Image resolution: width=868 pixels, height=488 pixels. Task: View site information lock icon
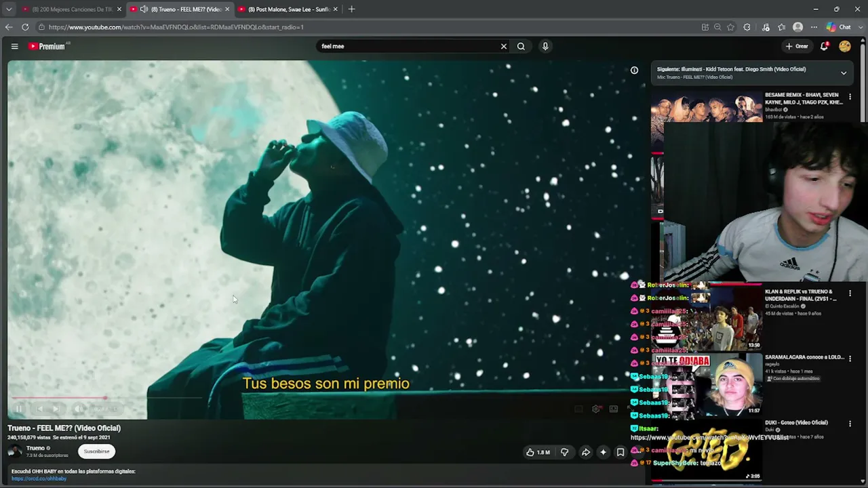pos(41,27)
